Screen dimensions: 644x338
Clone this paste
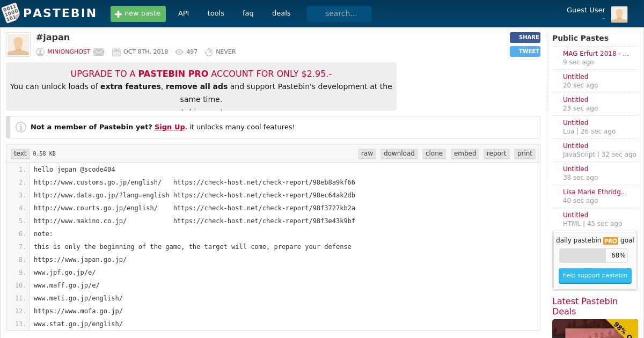pos(434,153)
